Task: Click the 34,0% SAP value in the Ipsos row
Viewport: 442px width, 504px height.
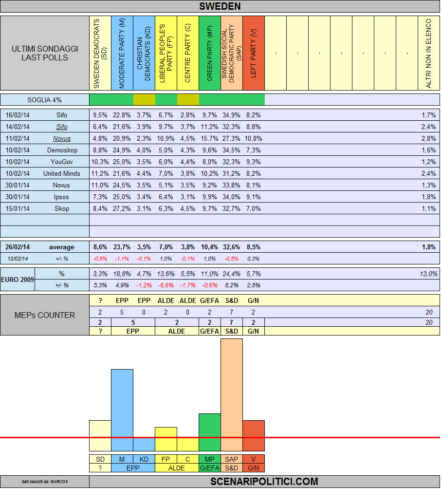Action: [231, 197]
